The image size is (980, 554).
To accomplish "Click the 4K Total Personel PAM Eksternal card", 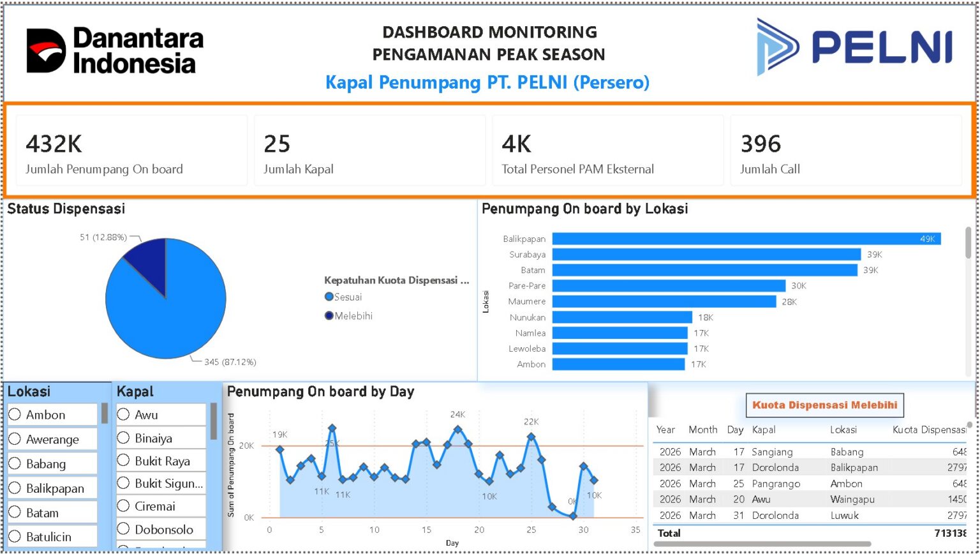I will click(x=608, y=151).
